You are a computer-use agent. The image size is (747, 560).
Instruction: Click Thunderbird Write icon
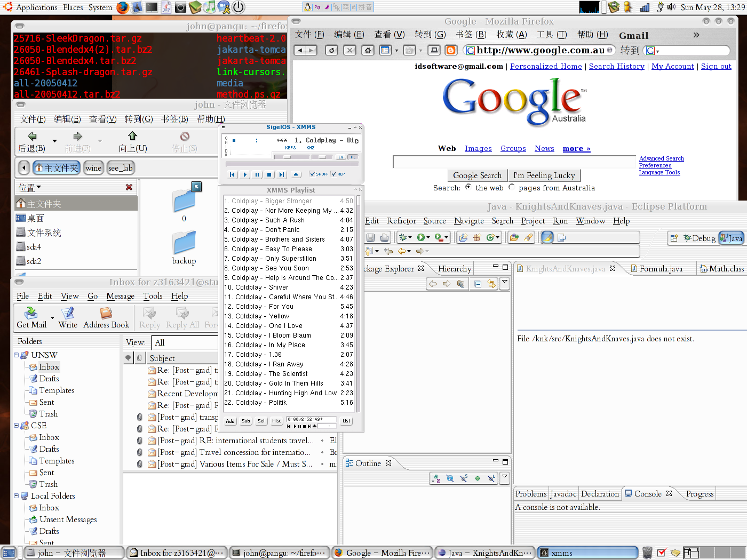68,317
